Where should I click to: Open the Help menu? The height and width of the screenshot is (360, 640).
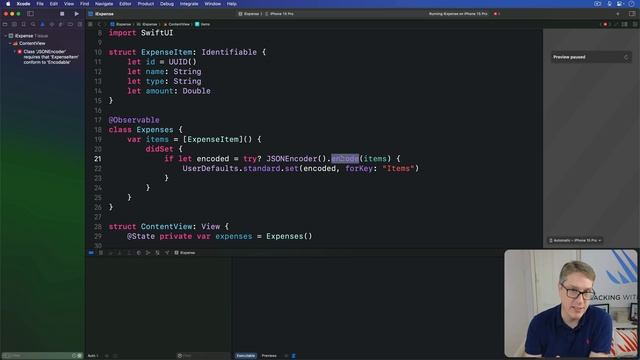[231, 4]
